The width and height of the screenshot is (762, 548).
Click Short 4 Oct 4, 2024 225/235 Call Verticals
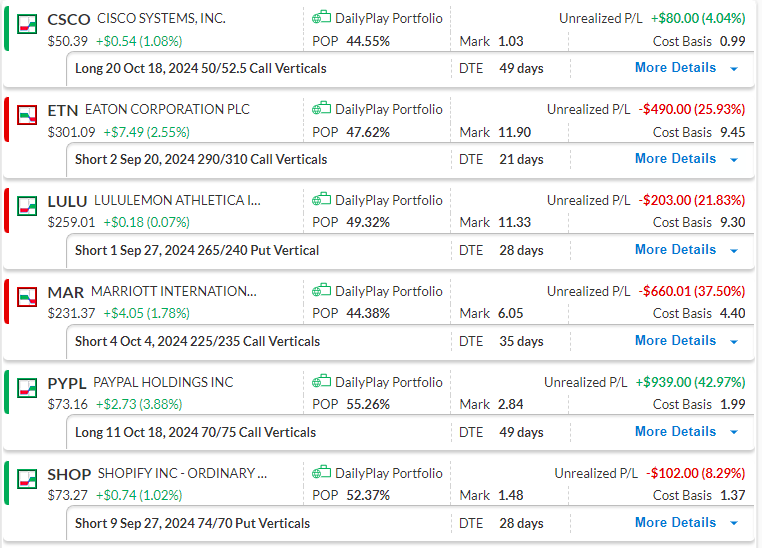(x=197, y=341)
